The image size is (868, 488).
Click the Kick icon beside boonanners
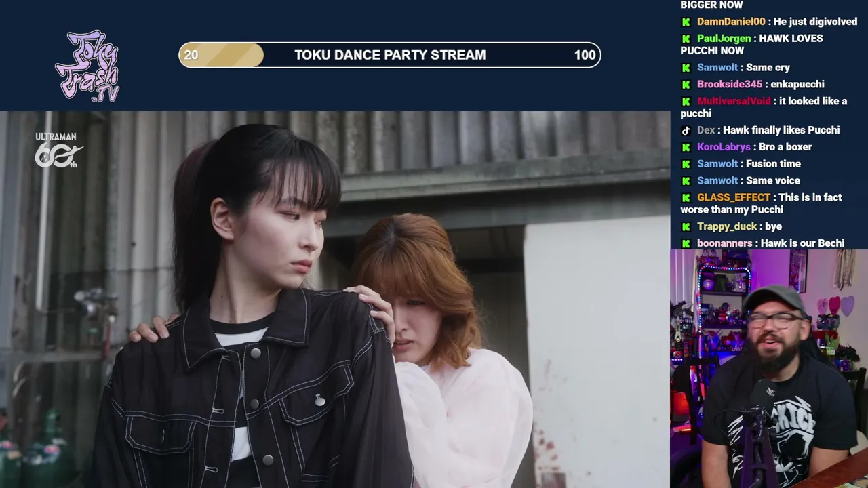(686, 243)
